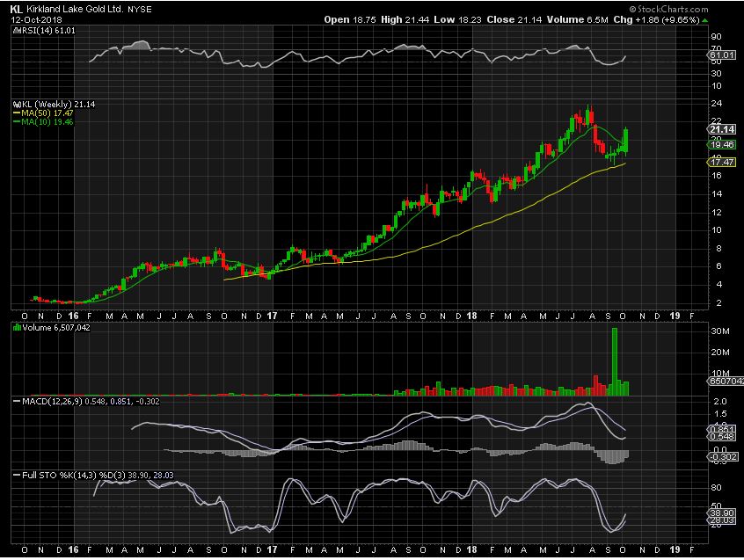Click the Close 21.14 header value

[514, 20]
